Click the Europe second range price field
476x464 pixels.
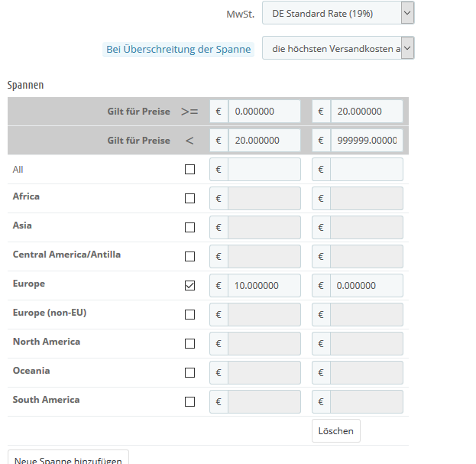coord(366,286)
